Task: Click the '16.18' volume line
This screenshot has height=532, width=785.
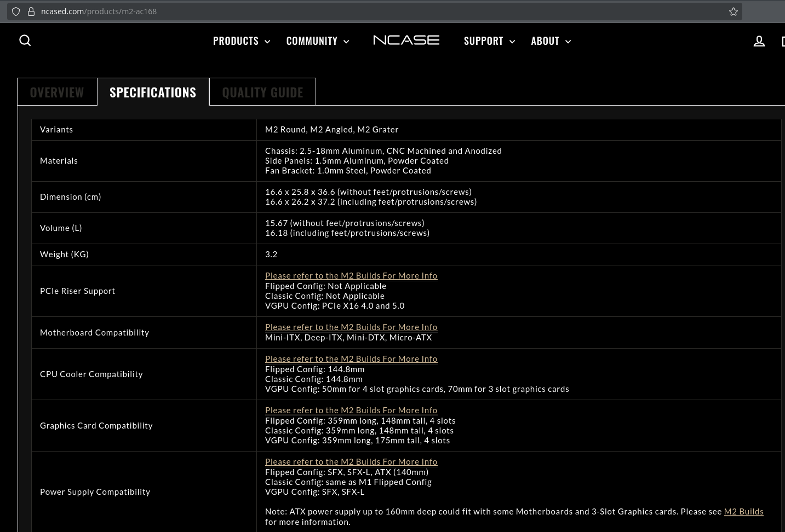Action: pos(347,233)
